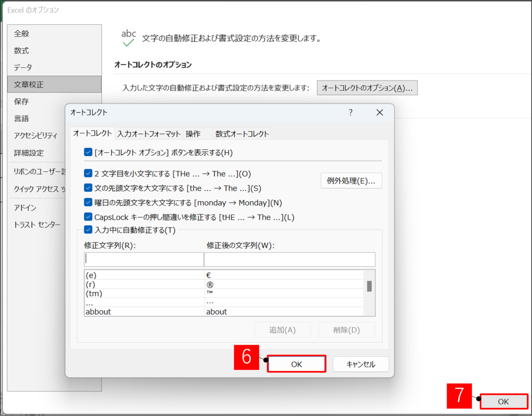This screenshot has width=532, height=420.
Task: Open the 例外処理(E)... dialog
Action: click(351, 181)
